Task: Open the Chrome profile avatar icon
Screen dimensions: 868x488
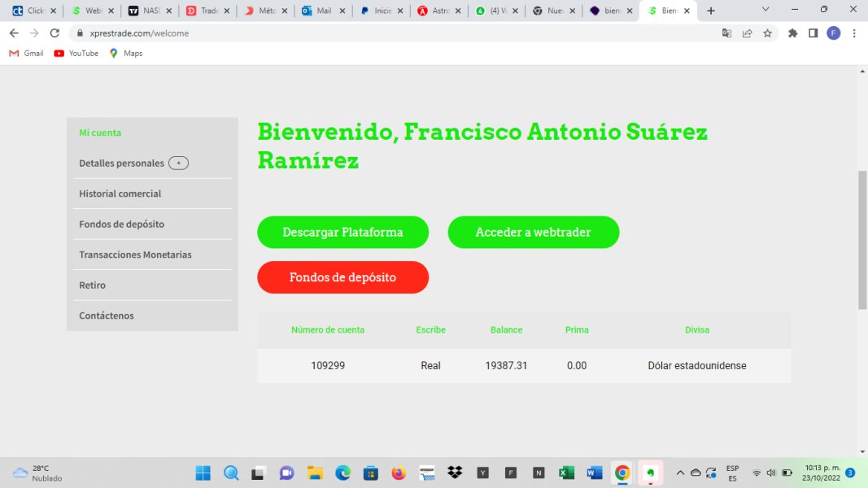Action: [833, 33]
